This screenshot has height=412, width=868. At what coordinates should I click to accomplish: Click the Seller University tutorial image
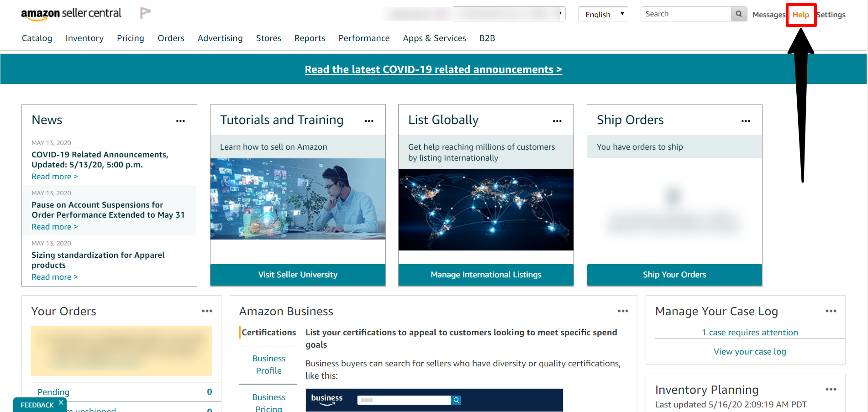tap(298, 199)
